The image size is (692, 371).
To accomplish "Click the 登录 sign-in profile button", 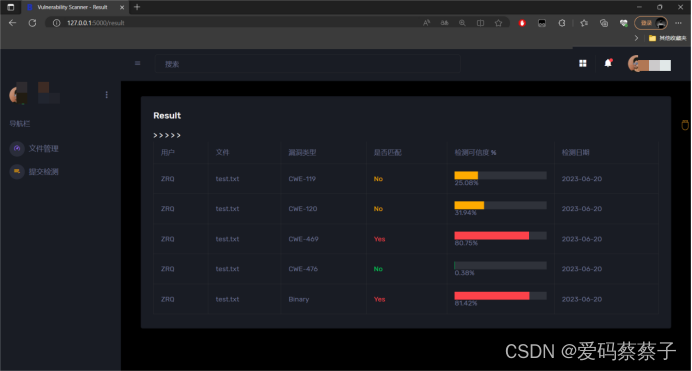I will [x=651, y=23].
